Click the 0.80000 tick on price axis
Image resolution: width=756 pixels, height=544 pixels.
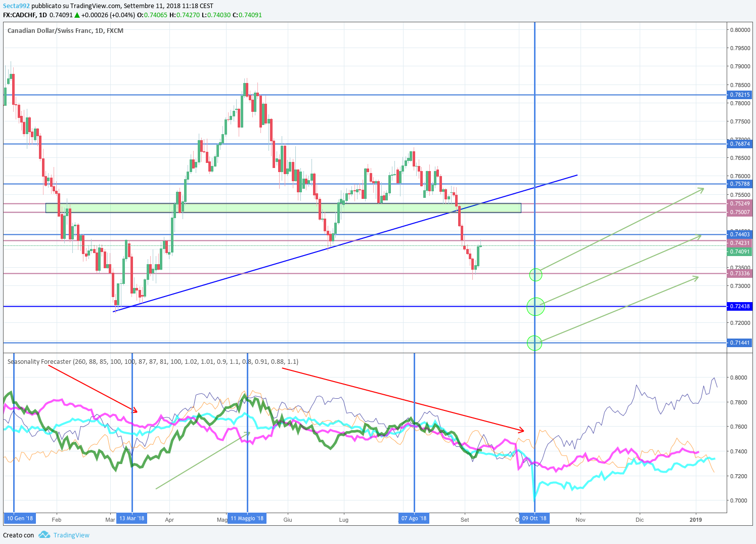tap(740, 30)
